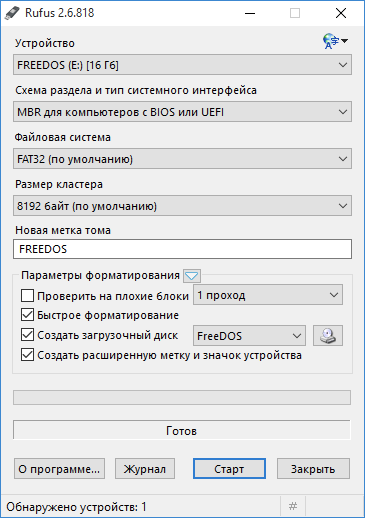Toggle extended label and icon files checkbox
This screenshot has width=365, height=518.
coord(27,355)
